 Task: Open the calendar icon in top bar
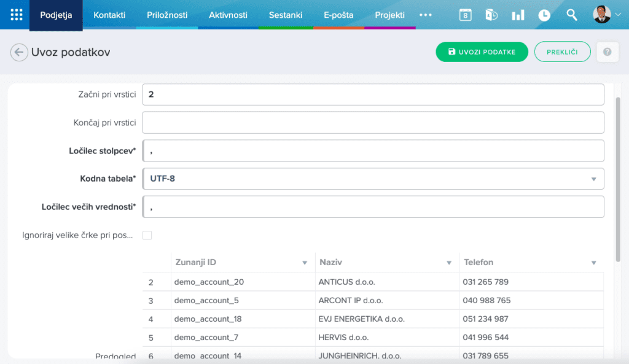pyautogui.click(x=465, y=15)
